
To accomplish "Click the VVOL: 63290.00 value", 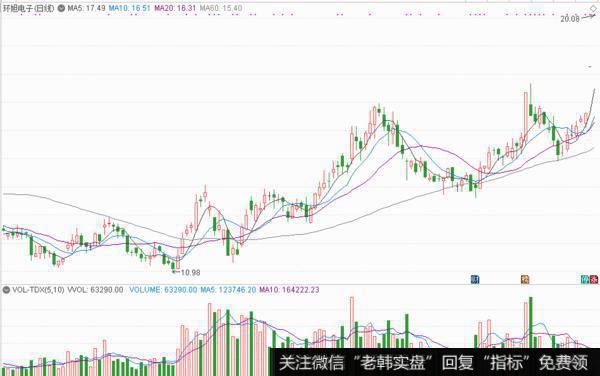I will tap(95, 290).
